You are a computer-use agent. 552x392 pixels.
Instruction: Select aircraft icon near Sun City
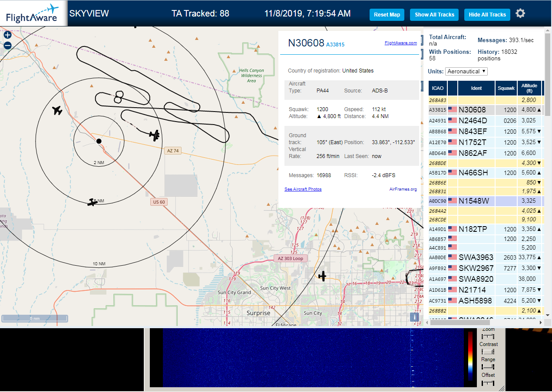[x=322, y=276]
